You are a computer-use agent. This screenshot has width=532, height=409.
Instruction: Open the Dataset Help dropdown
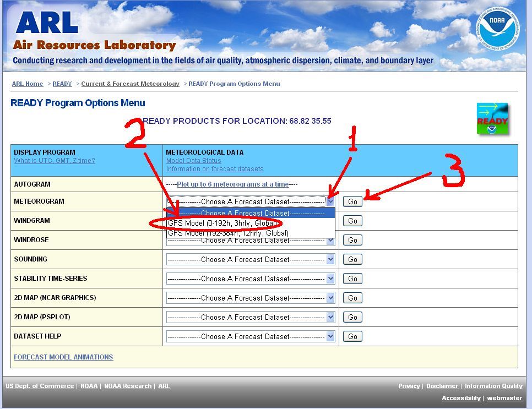pyautogui.click(x=251, y=336)
